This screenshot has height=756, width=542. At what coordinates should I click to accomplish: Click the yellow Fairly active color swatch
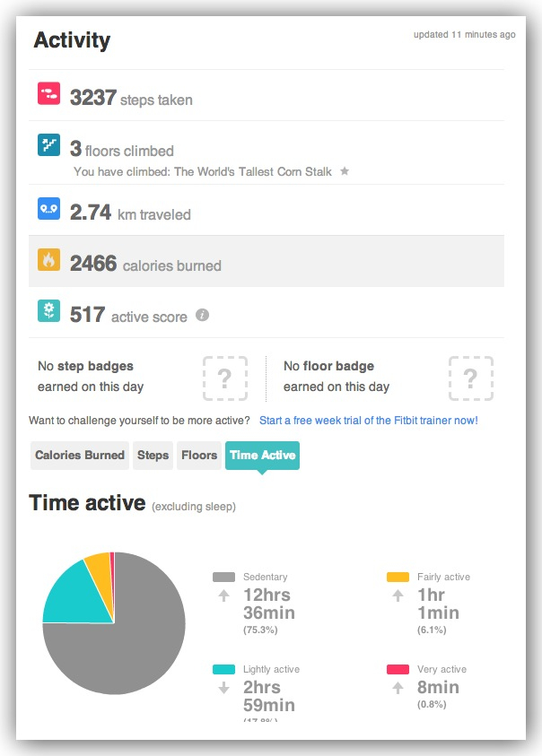398,578
